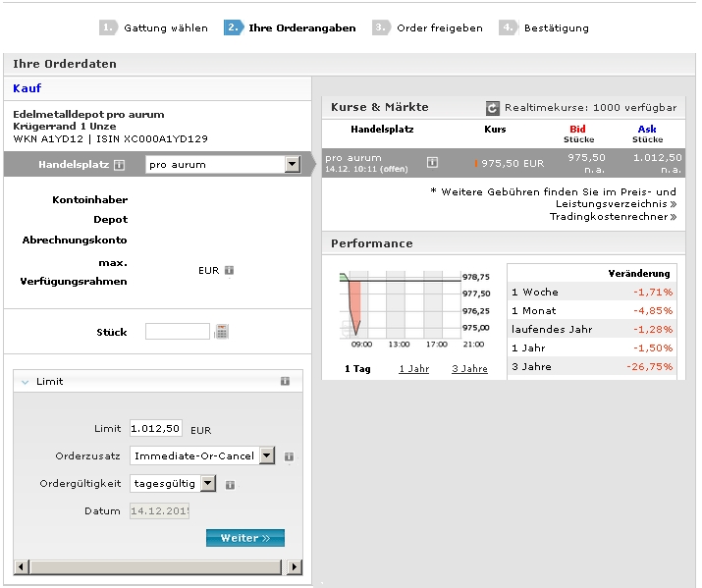The height and width of the screenshot is (588, 702).
Task: Switch chart to 3 Jahre view
Action: click(469, 369)
